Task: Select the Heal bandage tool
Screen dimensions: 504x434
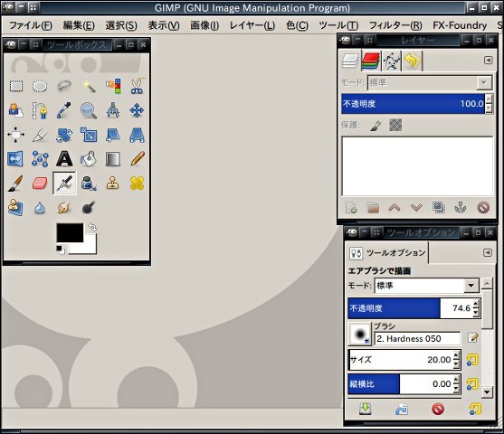Action: [x=138, y=184]
